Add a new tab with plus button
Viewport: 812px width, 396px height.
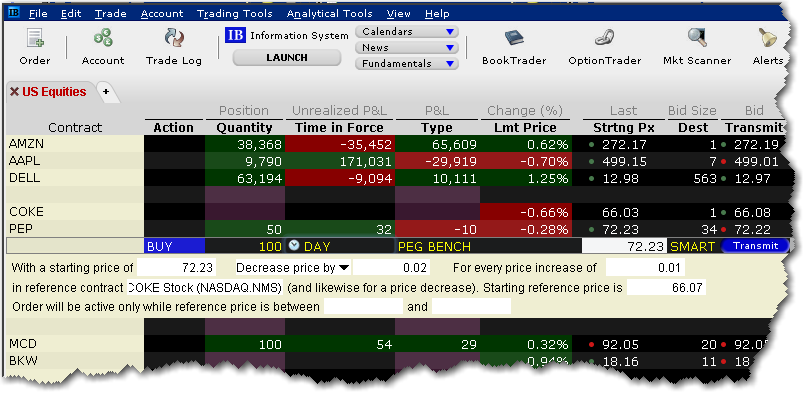(106, 92)
